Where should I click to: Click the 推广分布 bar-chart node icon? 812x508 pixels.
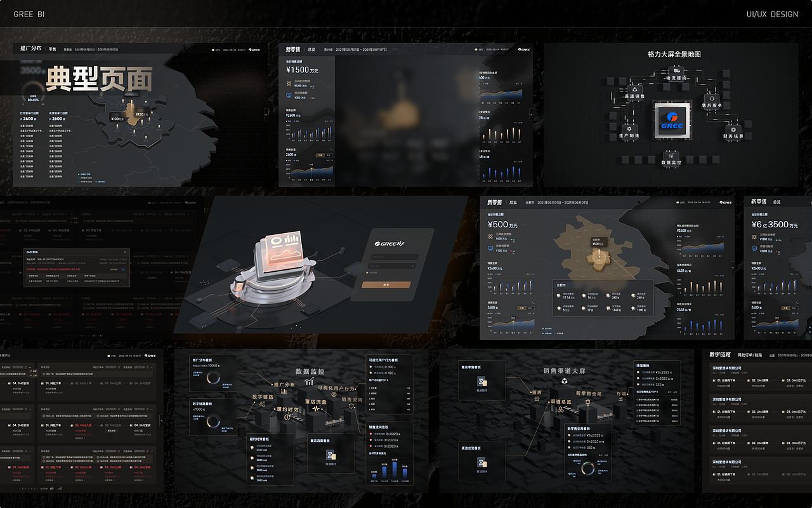point(284,391)
